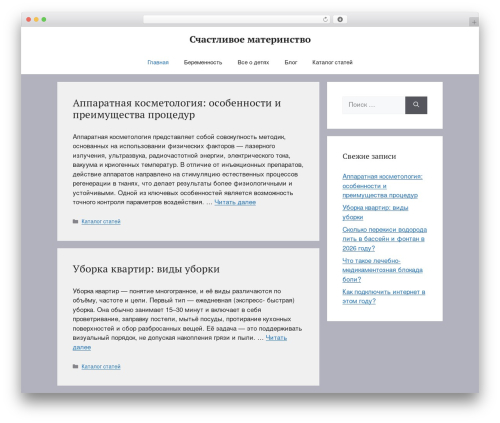The height and width of the screenshot is (423, 500).
Task: Open the Блог menu item
Action: 291,62
